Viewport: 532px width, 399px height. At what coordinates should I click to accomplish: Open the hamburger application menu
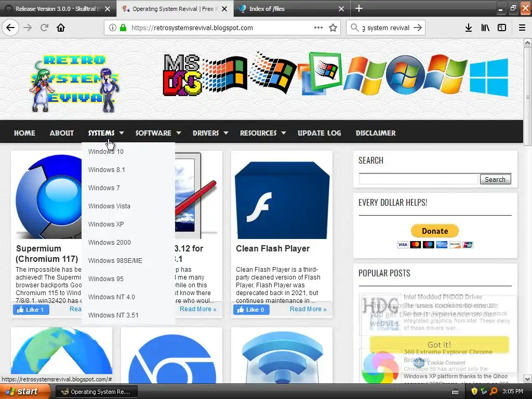[x=522, y=28]
